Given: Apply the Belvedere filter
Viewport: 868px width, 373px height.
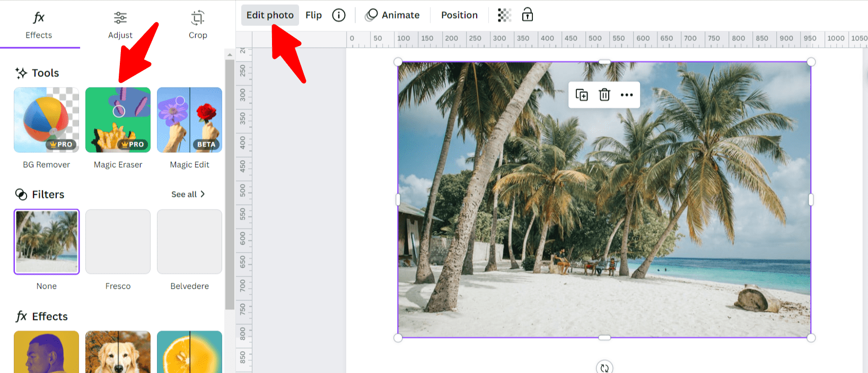Looking at the screenshot, I should point(189,242).
